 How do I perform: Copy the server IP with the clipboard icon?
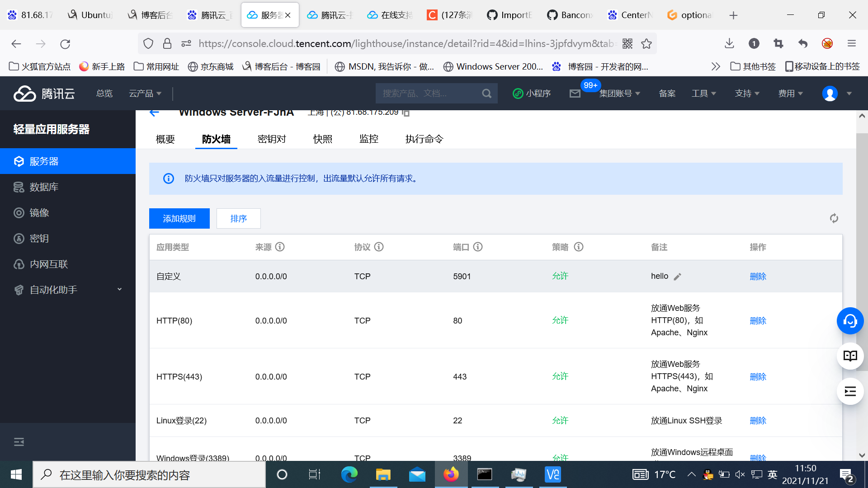(406, 113)
